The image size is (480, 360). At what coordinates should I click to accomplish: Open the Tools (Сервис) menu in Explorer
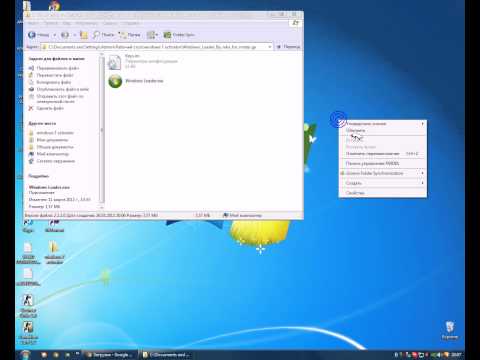(x=110, y=23)
